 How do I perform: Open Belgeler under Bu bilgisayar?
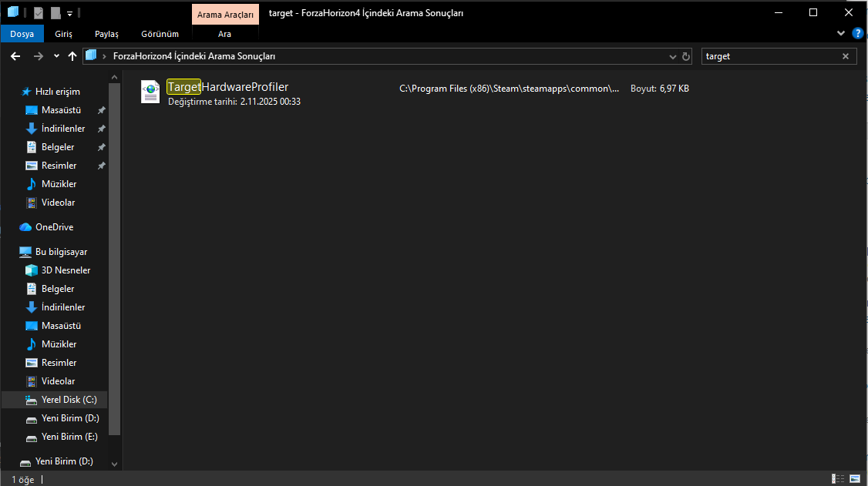click(x=58, y=289)
